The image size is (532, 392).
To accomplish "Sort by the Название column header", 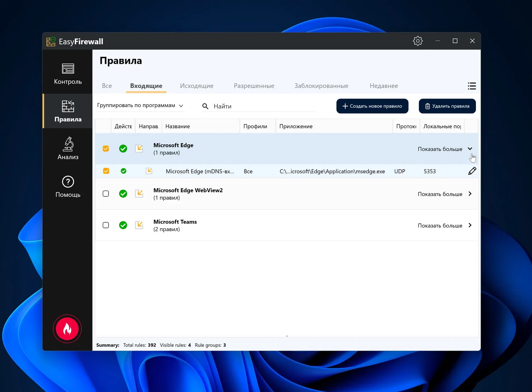I will click(201, 126).
